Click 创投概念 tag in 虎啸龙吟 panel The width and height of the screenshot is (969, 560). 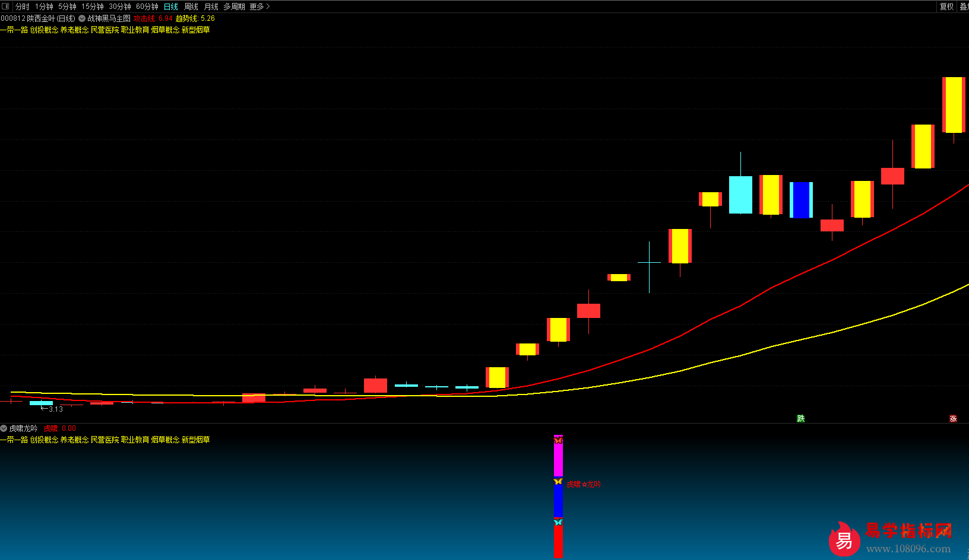[45, 440]
